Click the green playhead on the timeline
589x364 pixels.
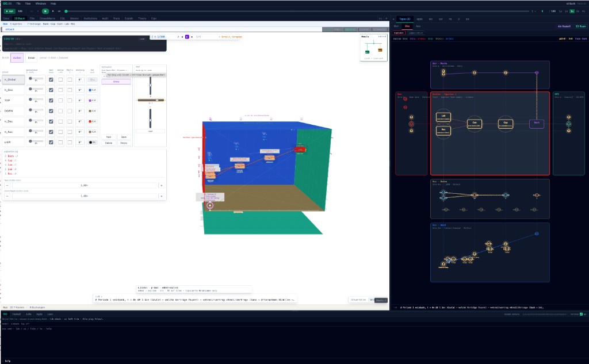click(66, 12)
